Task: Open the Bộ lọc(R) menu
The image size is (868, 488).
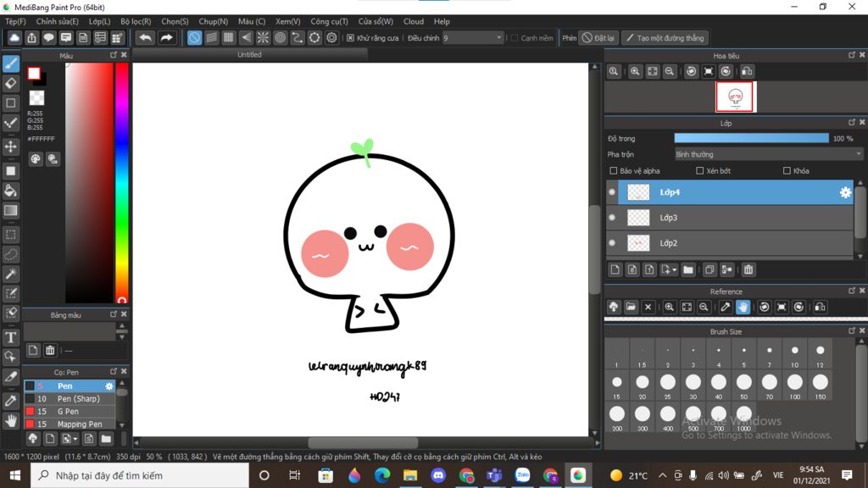Action: [x=136, y=21]
